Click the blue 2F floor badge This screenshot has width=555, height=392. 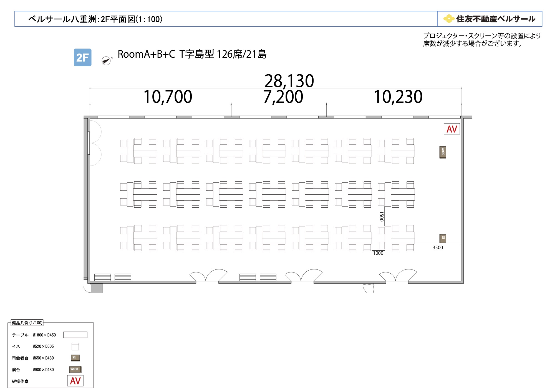pyautogui.click(x=82, y=57)
